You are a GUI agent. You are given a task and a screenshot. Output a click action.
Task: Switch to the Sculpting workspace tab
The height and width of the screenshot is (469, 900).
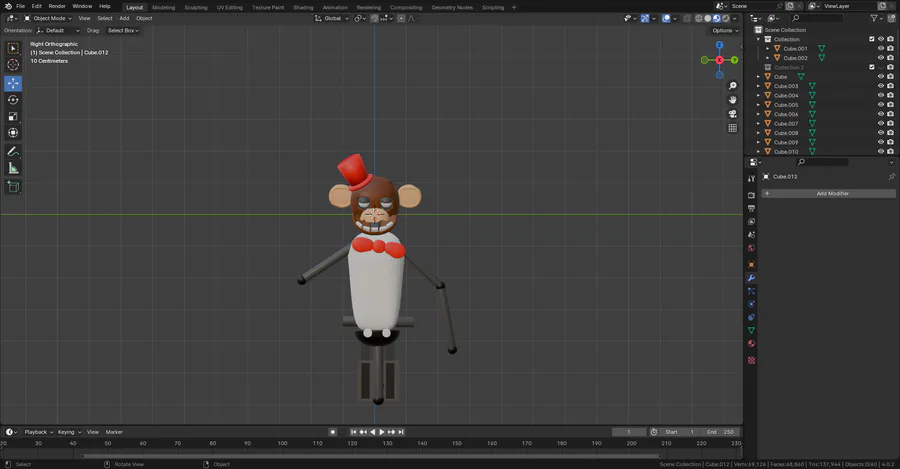tap(196, 7)
